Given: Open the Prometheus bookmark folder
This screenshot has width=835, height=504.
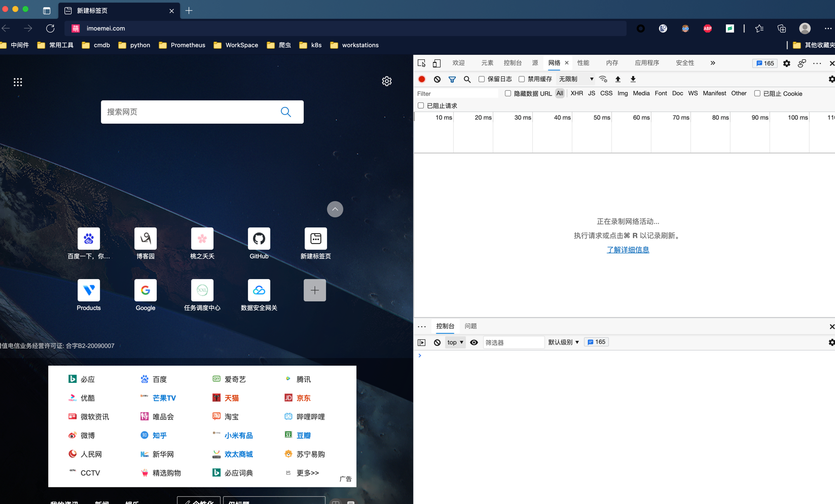Looking at the screenshot, I should 182,45.
